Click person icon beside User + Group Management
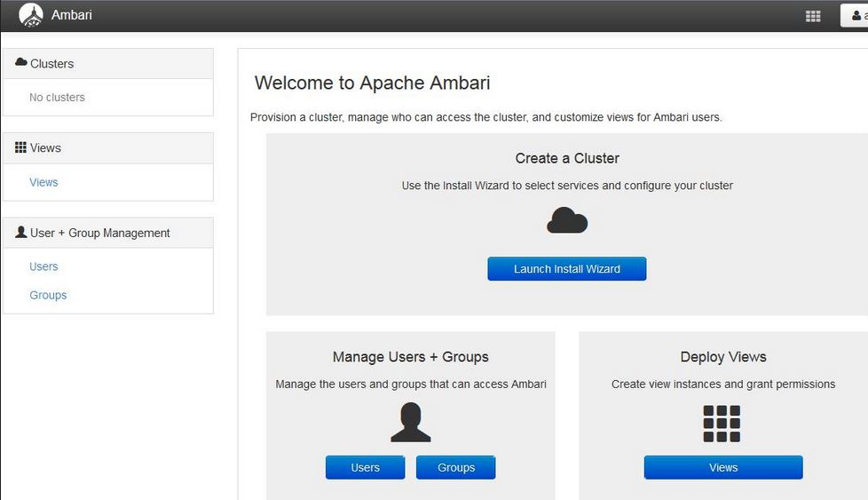The width and height of the screenshot is (868, 500). [x=21, y=232]
